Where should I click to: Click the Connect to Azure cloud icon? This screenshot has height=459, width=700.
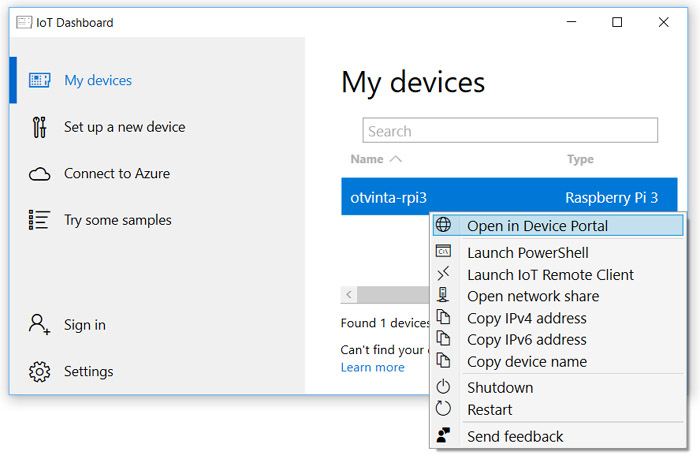pyautogui.click(x=40, y=174)
